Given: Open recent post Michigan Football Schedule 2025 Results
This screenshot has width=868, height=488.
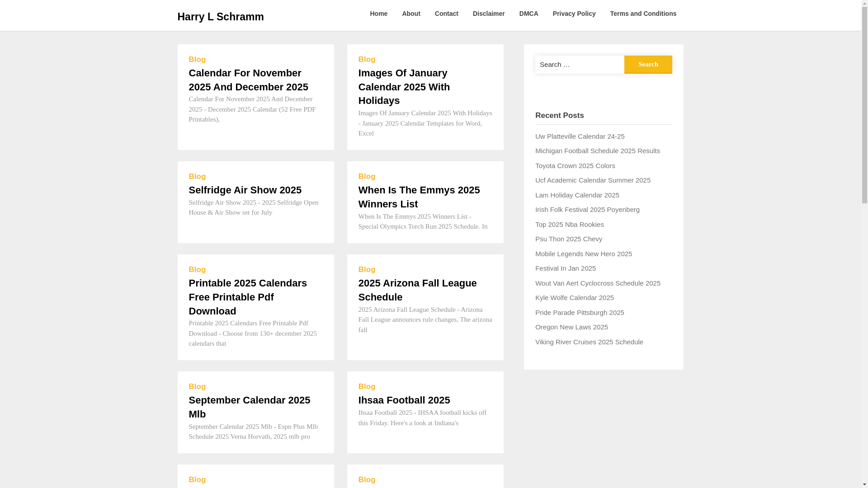Looking at the screenshot, I should click(x=597, y=151).
